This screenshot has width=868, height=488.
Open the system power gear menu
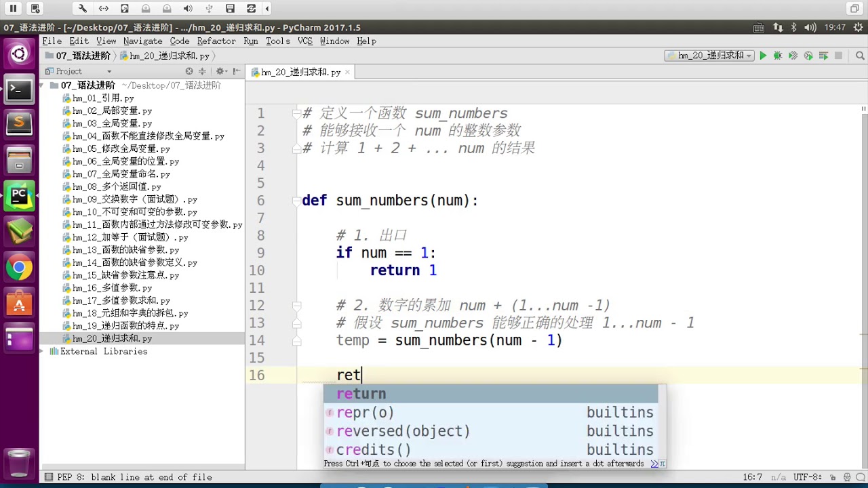(x=857, y=28)
